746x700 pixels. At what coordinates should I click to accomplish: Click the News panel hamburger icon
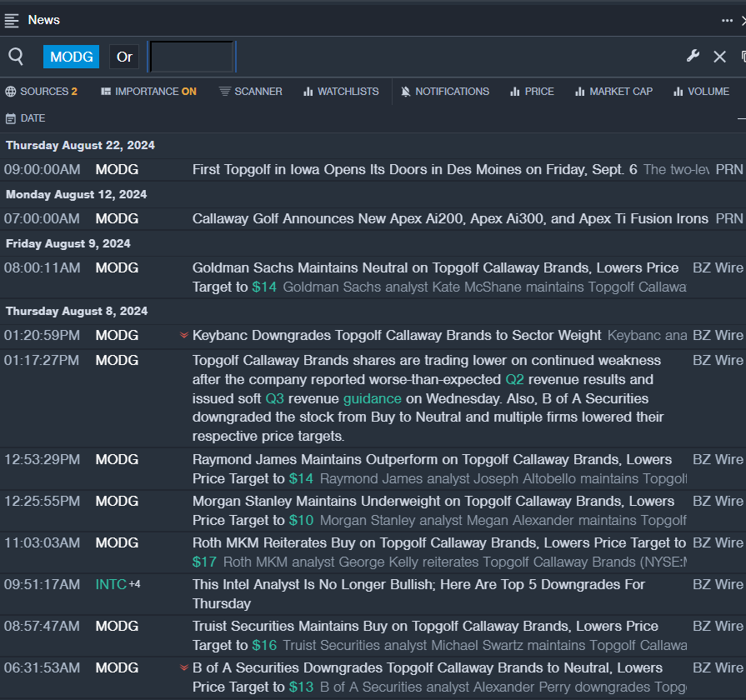(x=12, y=20)
